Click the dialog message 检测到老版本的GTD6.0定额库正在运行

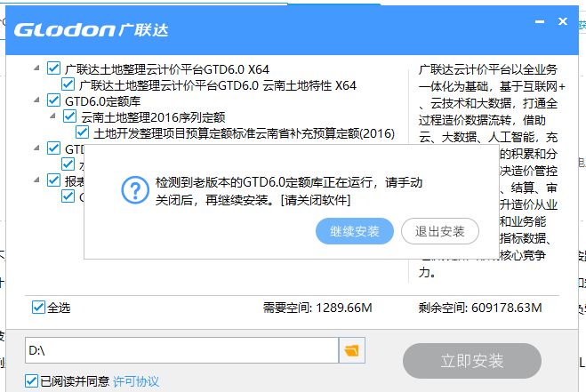(x=289, y=191)
